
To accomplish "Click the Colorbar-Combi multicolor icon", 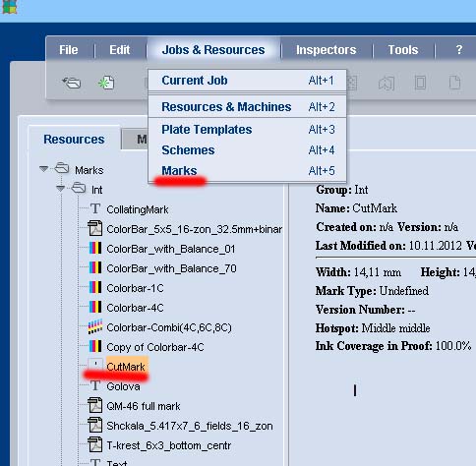I will (95, 326).
